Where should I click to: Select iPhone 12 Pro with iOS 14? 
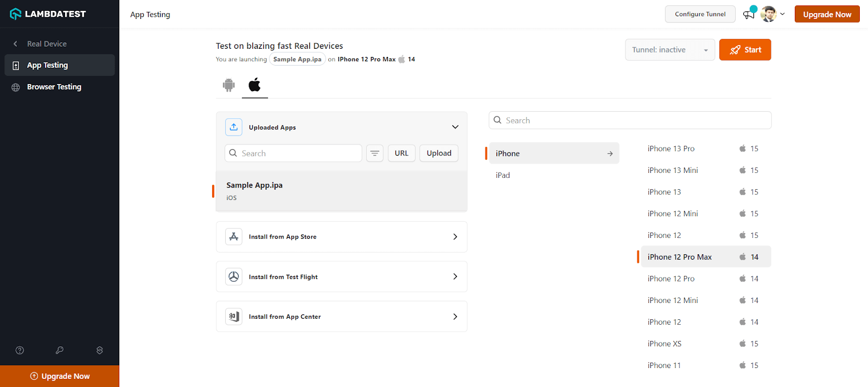pyautogui.click(x=706, y=279)
